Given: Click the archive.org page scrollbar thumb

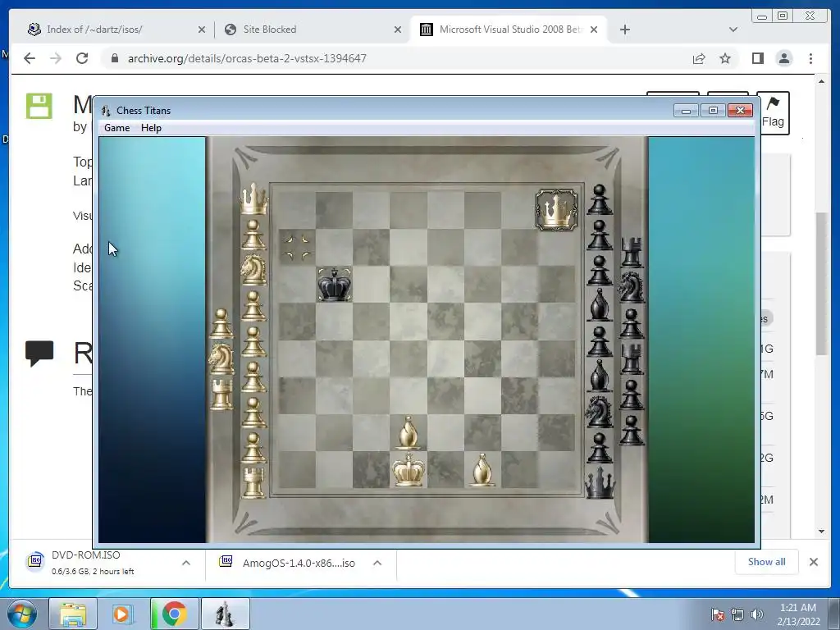Looking at the screenshot, I should click(x=822, y=284).
